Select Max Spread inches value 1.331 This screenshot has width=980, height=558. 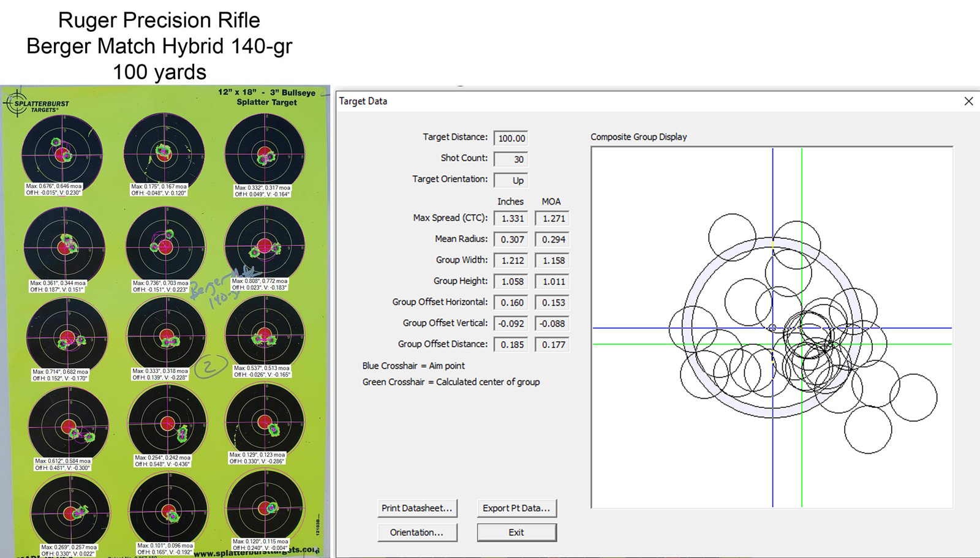pyautogui.click(x=511, y=219)
